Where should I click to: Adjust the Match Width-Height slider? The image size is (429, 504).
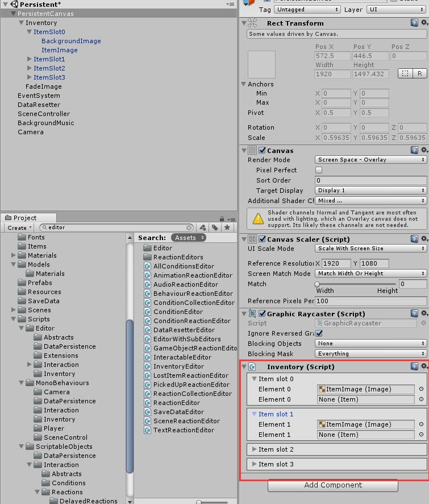coord(317,284)
